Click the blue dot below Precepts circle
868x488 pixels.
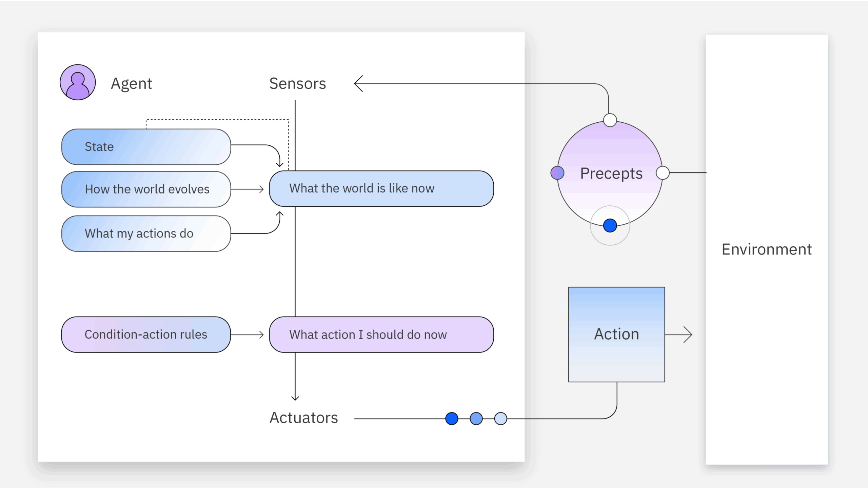click(610, 225)
